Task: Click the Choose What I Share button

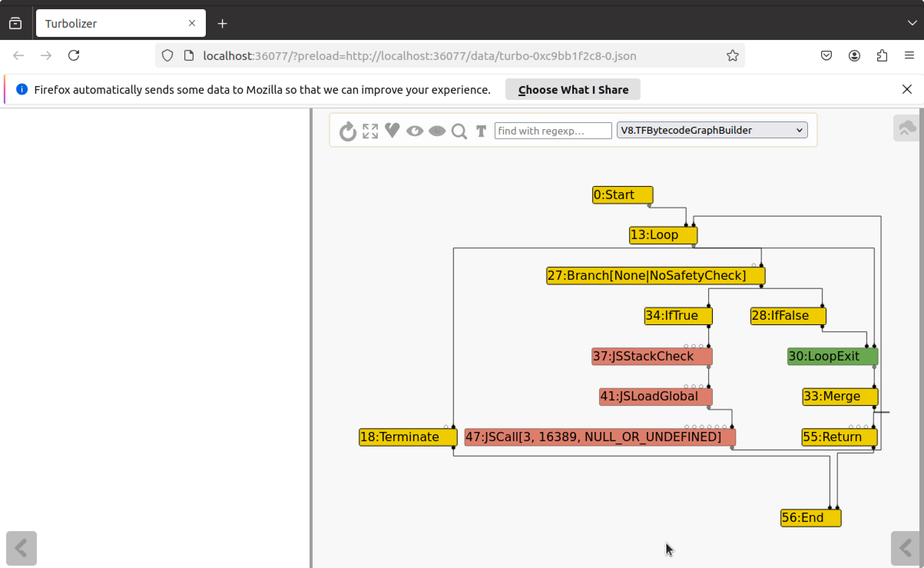Action: (x=573, y=90)
